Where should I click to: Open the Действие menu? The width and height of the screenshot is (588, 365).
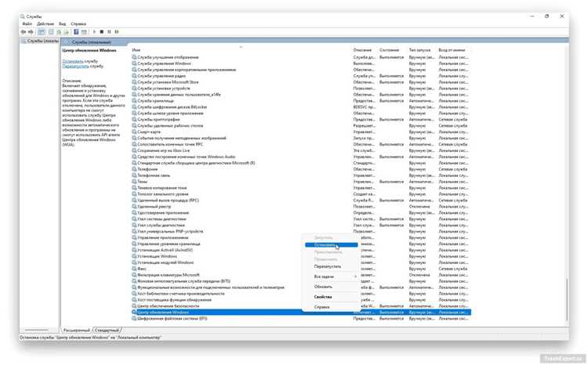[45, 23]
